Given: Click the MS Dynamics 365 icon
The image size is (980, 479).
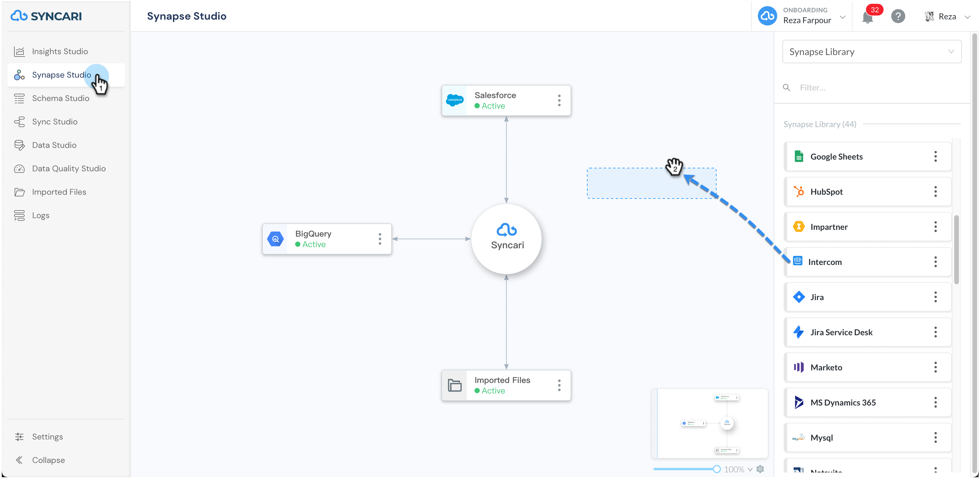Looking at the screenshot, I should coord(799,402).
